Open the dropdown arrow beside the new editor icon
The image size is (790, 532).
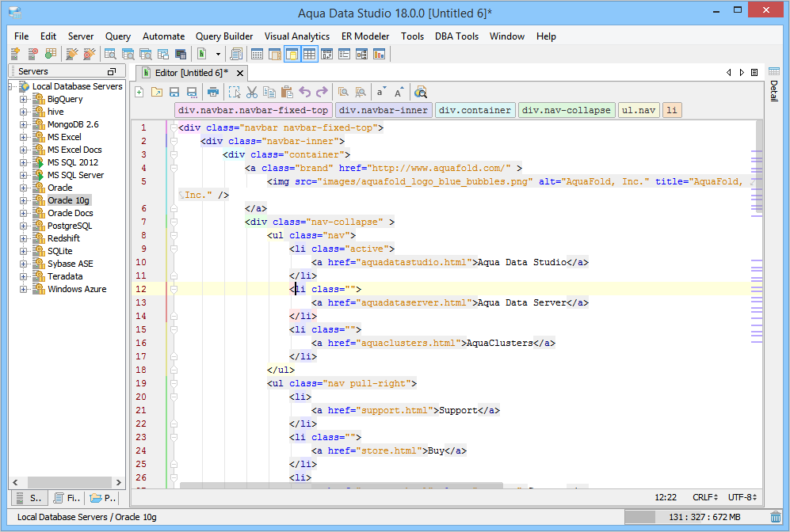click(x=218, y=54)
